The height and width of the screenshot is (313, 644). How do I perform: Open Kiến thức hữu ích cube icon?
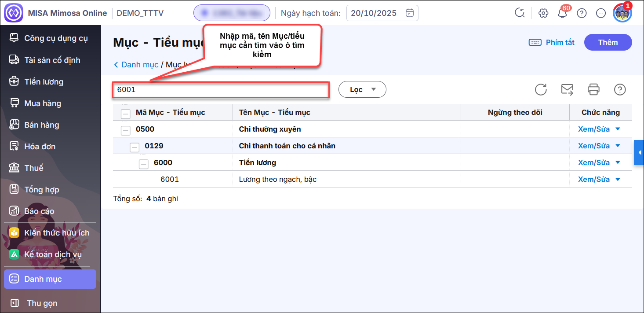pos(14,232)
